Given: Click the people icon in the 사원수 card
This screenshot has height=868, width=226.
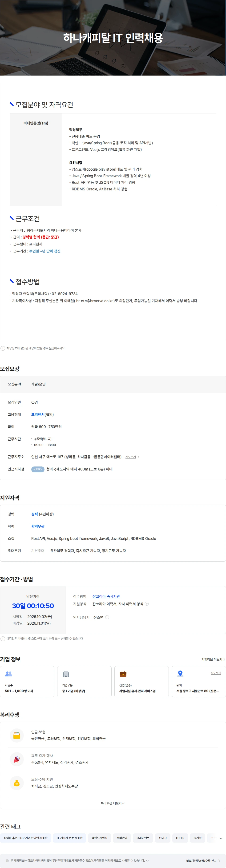Looking at the screenshot, I should (x=9, y=674).
